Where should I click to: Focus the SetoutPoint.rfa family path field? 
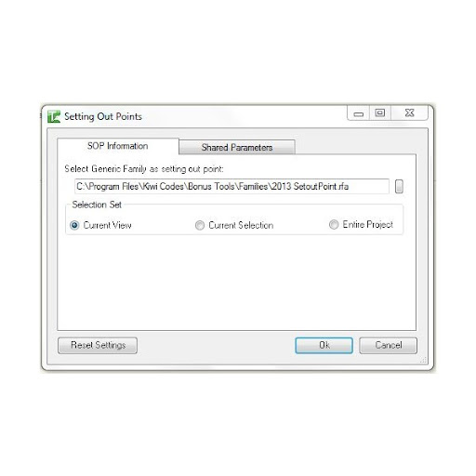tap(231, 186)
